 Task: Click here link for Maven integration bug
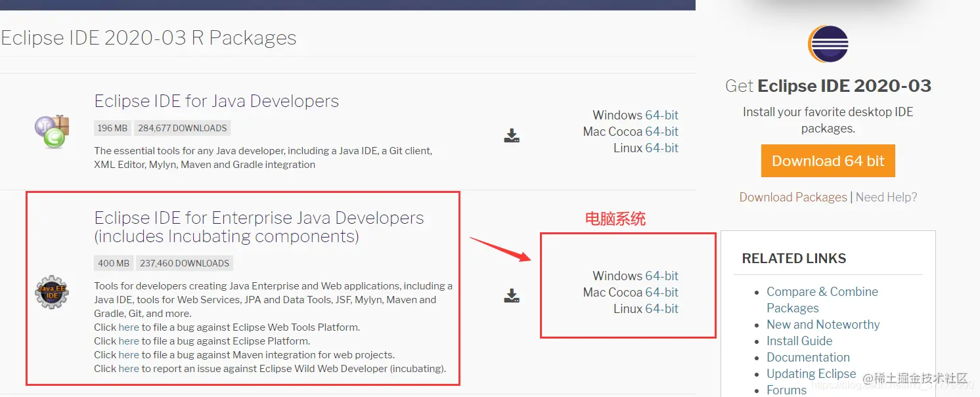pyautogui.click(x=129, y=354)
